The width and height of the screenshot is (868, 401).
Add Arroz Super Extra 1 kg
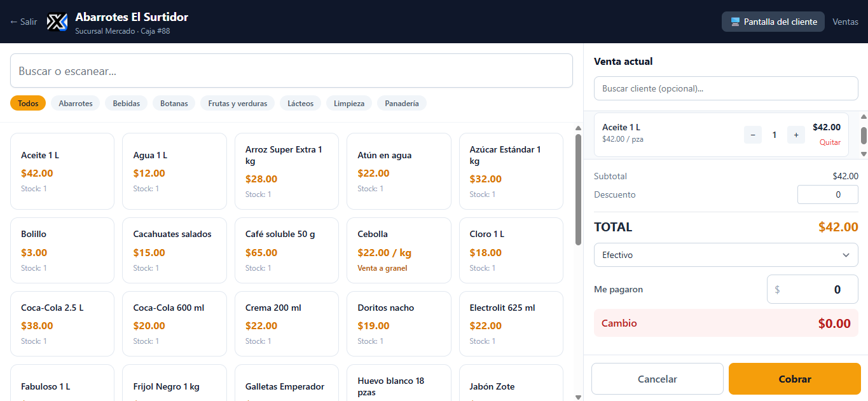click(x=287, y=171)
